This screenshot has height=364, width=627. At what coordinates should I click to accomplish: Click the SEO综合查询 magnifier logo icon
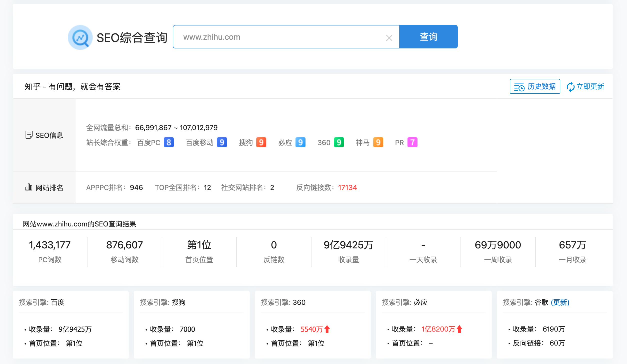point(80,37)
